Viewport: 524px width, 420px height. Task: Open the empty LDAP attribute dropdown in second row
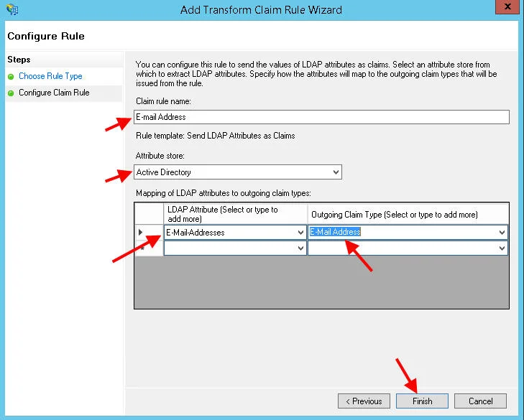pos(300,248)
